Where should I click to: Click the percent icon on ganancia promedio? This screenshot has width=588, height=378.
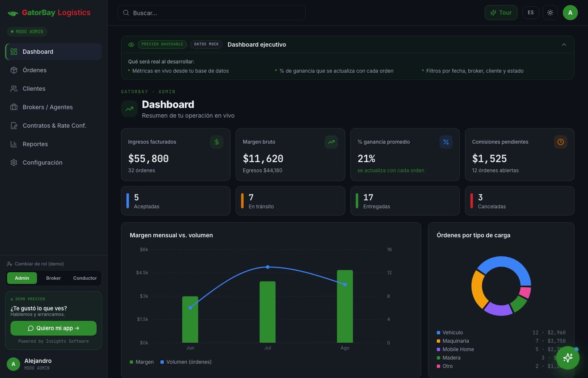[x=446, y=142]
